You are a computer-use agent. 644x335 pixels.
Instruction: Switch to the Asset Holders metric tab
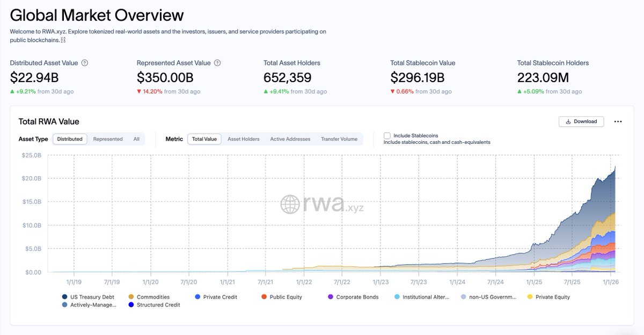coord(242,139)
